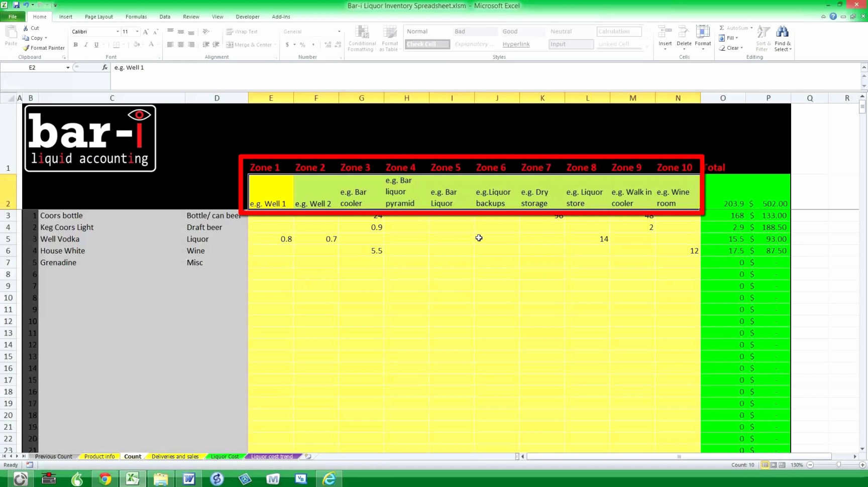Toggle underline formatting
The height and width of the screenshot is (487, 868).
point(96,44)
